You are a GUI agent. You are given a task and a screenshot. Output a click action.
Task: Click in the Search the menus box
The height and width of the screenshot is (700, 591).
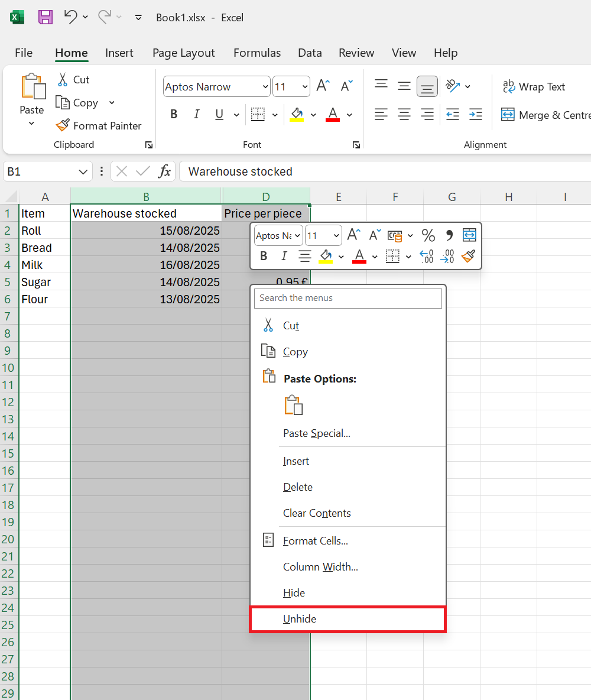click(348, 298)
